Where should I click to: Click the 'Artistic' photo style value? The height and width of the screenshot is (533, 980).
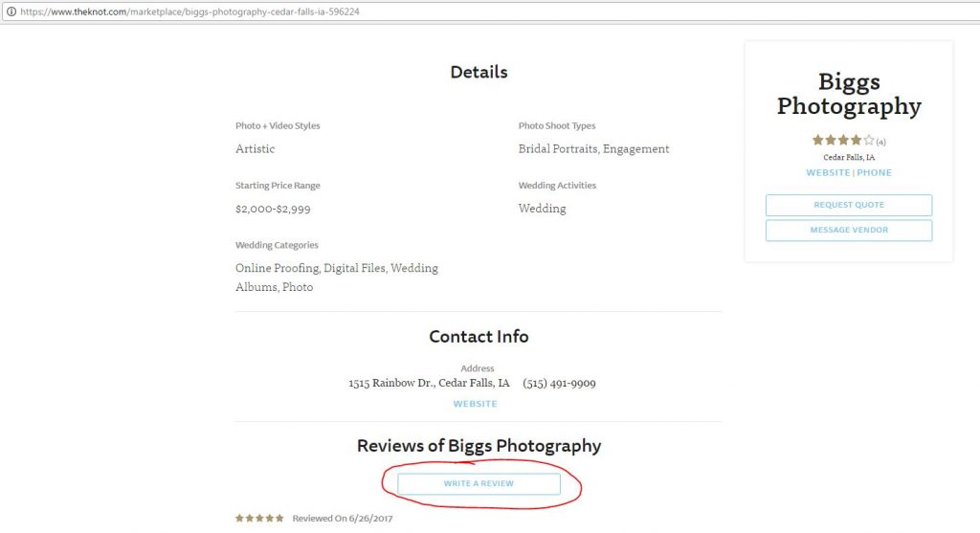[255, 148]
